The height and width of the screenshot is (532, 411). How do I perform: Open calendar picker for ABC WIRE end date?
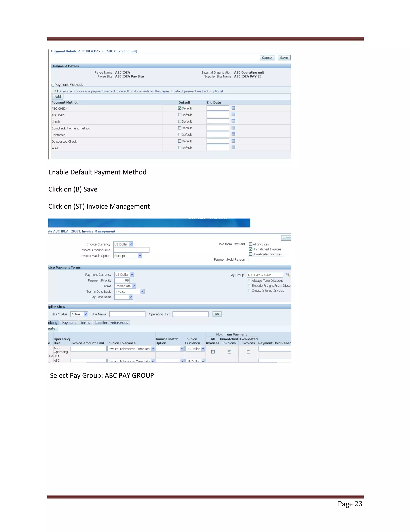(233, 114)
